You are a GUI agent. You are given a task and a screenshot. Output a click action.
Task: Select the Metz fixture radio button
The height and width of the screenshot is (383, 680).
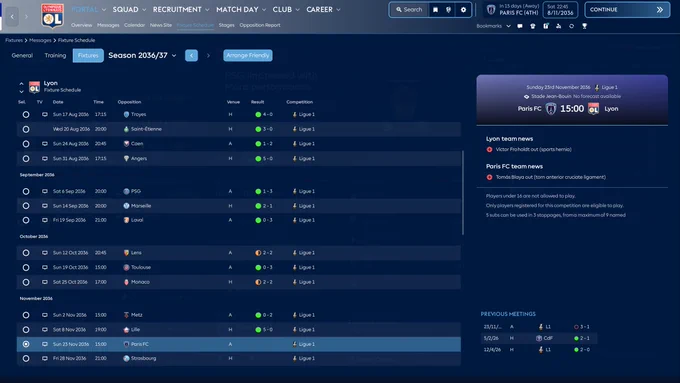point(26,315)
